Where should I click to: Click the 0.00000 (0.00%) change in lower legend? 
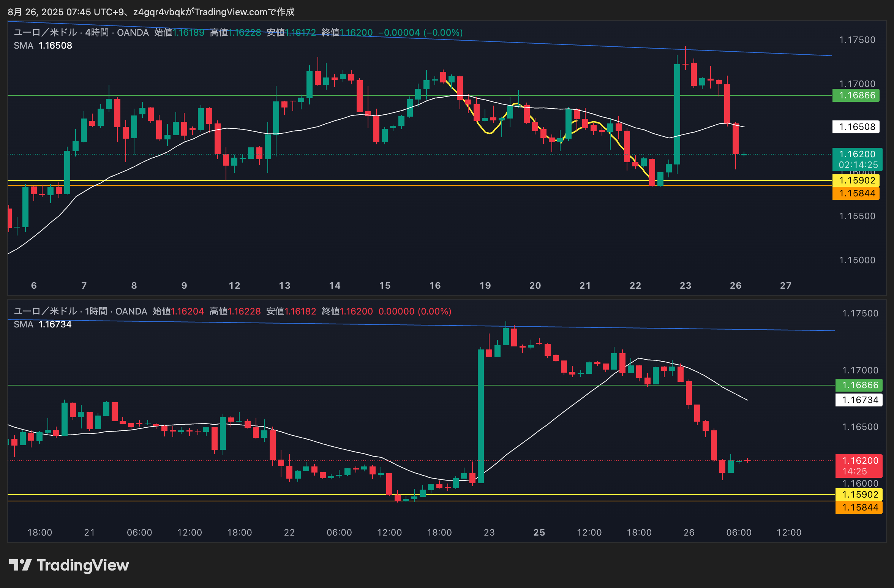click(x=415, y=311)
